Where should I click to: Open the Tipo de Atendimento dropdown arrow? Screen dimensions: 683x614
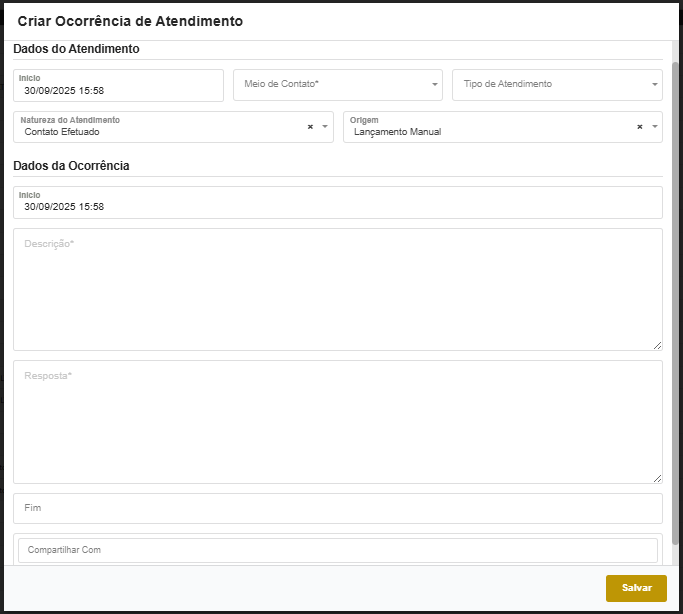click(654, 85)
